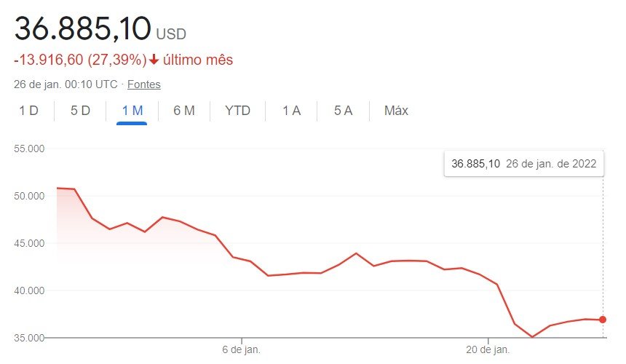Choose the YTD range tab
Image resolution: width=626 pixels, height=364 pixels.
[x=237, y=111]
